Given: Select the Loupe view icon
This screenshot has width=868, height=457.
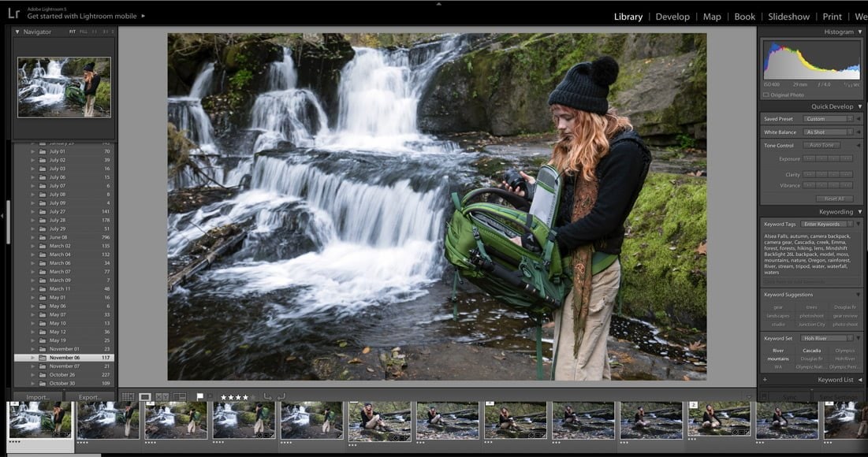Looking at the screenshot, I should 145,397.
